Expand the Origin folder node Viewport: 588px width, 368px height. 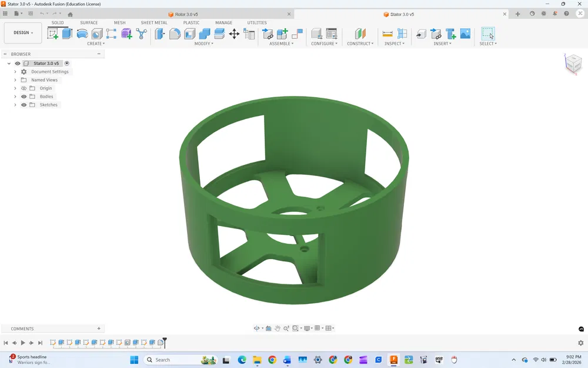coord(15,88)
